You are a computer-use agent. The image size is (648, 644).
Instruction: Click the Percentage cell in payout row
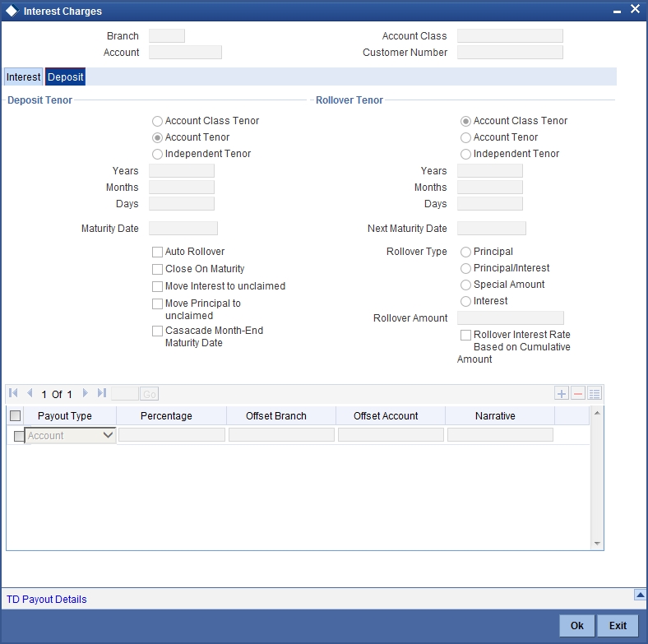click(x=172, y=435)
